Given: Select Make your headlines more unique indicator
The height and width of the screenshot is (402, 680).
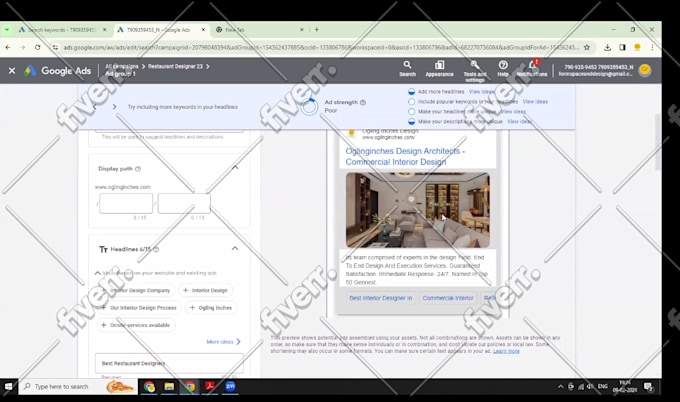Looking at the screenshot, I should click(x=412, y=111).
